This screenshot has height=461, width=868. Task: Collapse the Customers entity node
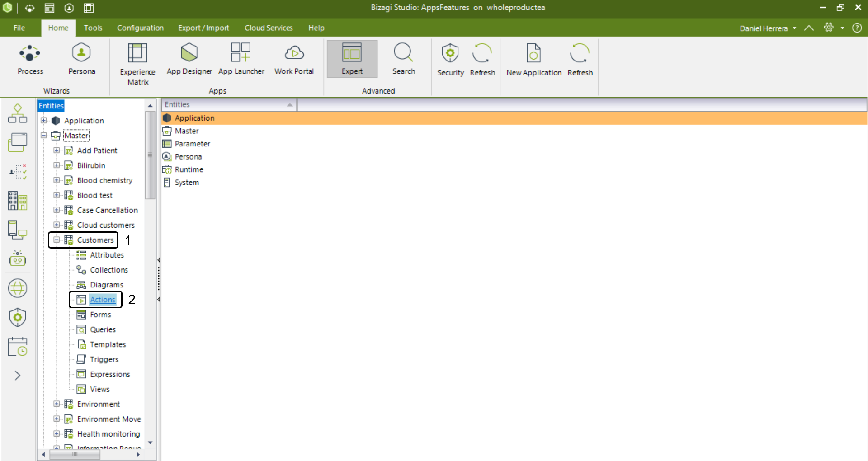click(x=57, y=240)
